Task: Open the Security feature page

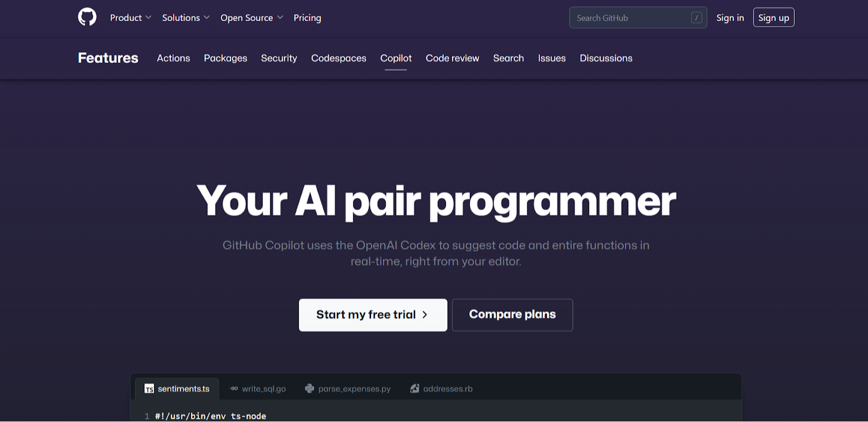Action: pyautogui.click(x=279, y=58)
